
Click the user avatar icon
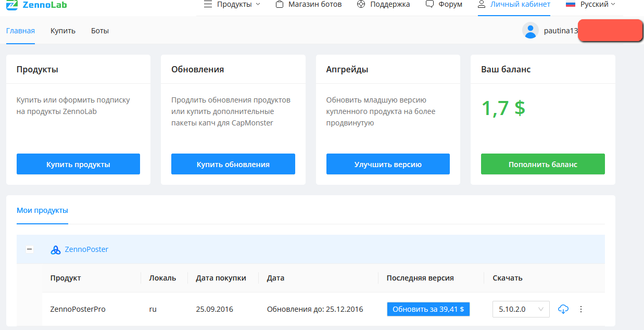coord(531,31)
